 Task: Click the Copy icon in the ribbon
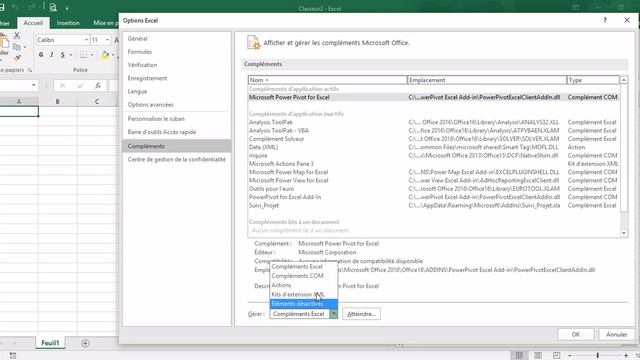coord(17,47)
